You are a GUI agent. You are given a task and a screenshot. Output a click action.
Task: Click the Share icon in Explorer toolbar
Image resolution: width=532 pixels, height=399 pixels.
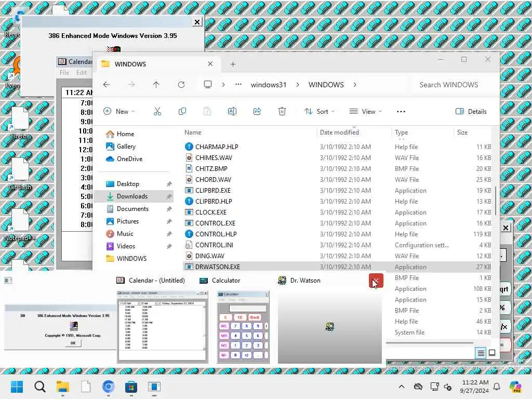257,111
